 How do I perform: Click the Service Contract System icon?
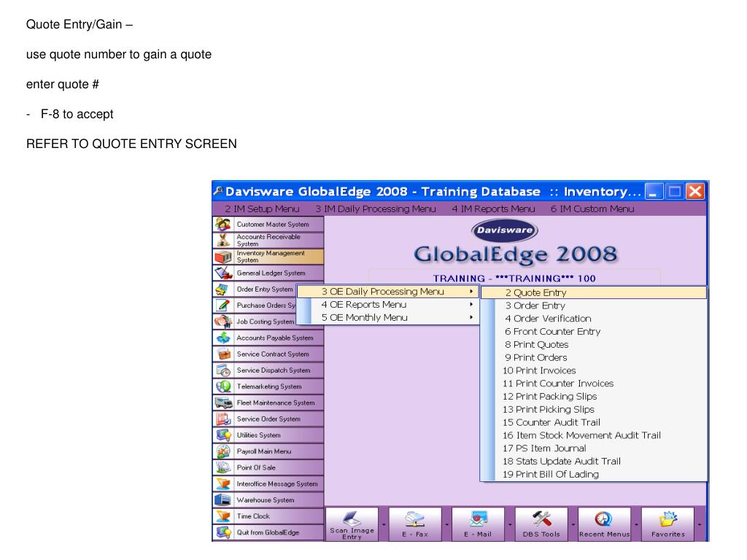(x=222, y=354)
